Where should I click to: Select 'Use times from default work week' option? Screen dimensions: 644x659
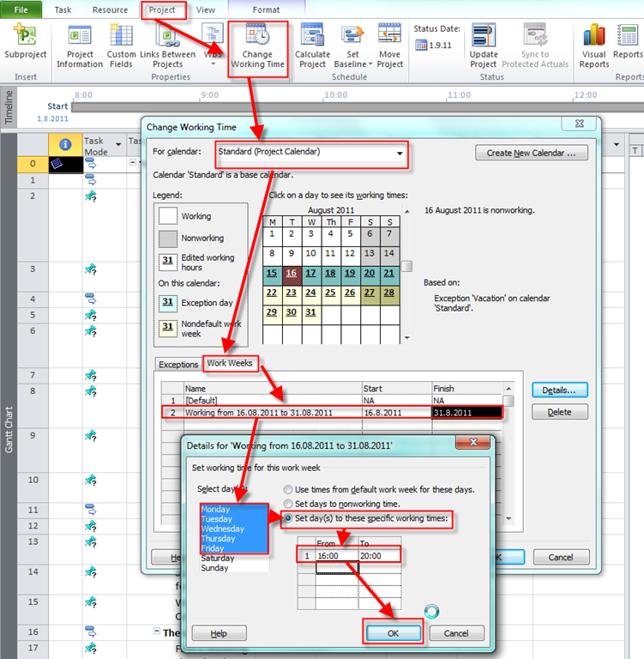tap(287, 489)
